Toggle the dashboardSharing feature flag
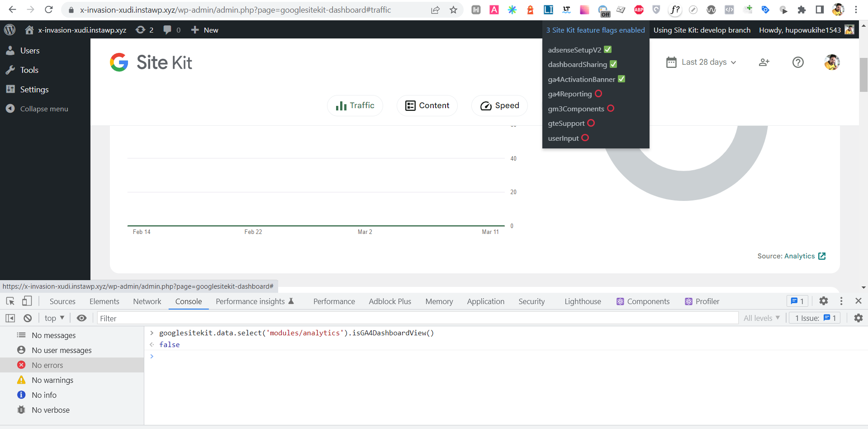The height and width of the screenshot is (429, 868). click(613, 64)
